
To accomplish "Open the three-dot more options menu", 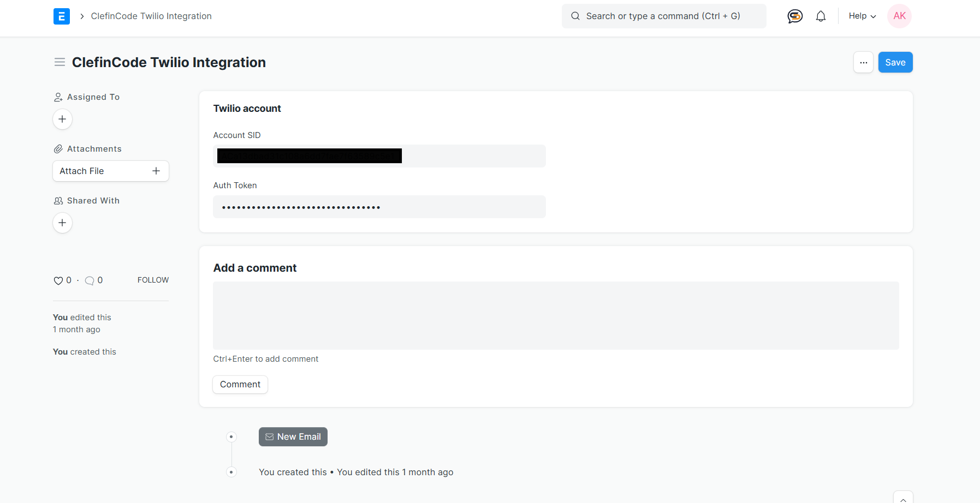I will coord(863,62).
